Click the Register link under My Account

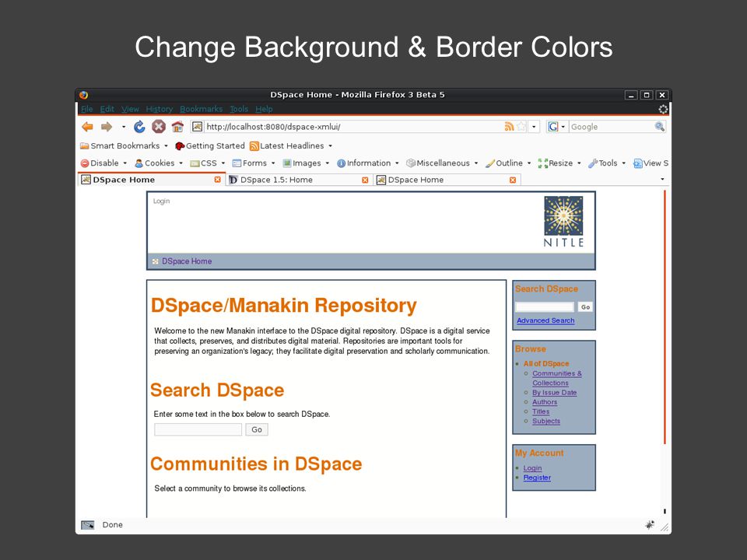[x=537, y=478]
